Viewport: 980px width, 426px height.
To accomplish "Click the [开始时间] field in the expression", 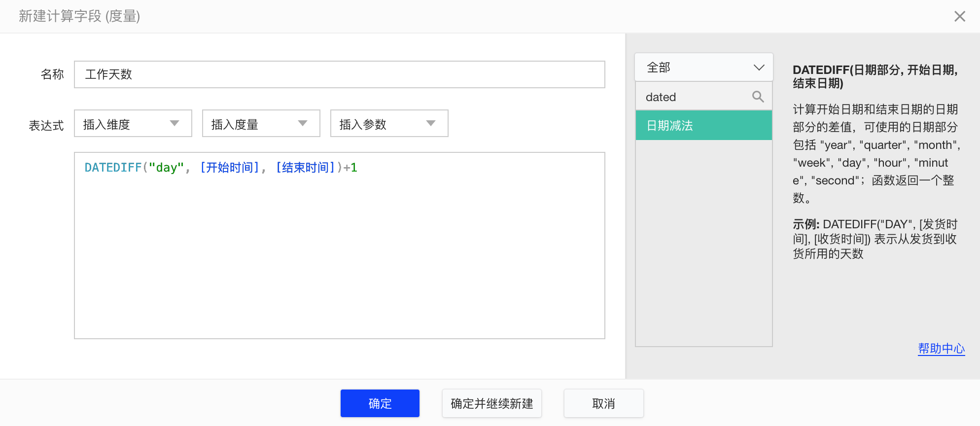I will [x=230, y=168].
